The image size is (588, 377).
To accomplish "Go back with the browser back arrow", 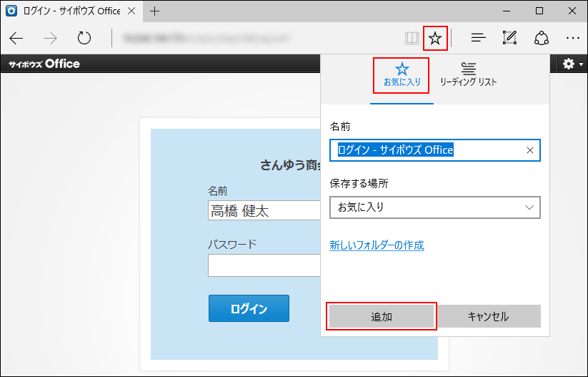I will coord(16,39).
